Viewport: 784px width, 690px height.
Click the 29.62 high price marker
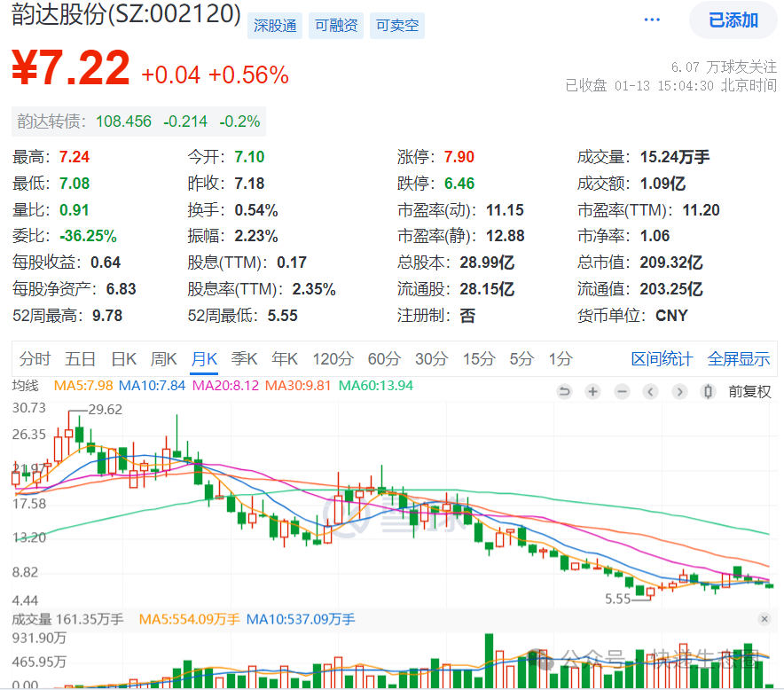point(105,410)
